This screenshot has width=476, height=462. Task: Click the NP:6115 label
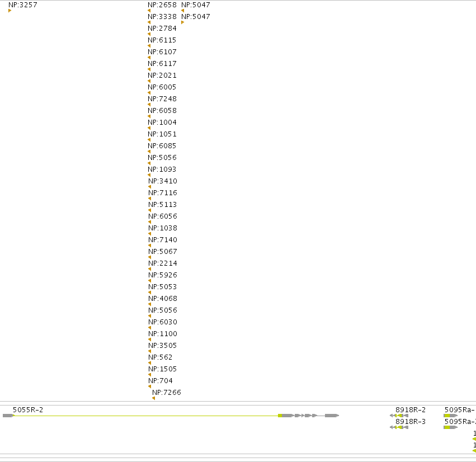[x=162, y=40]
